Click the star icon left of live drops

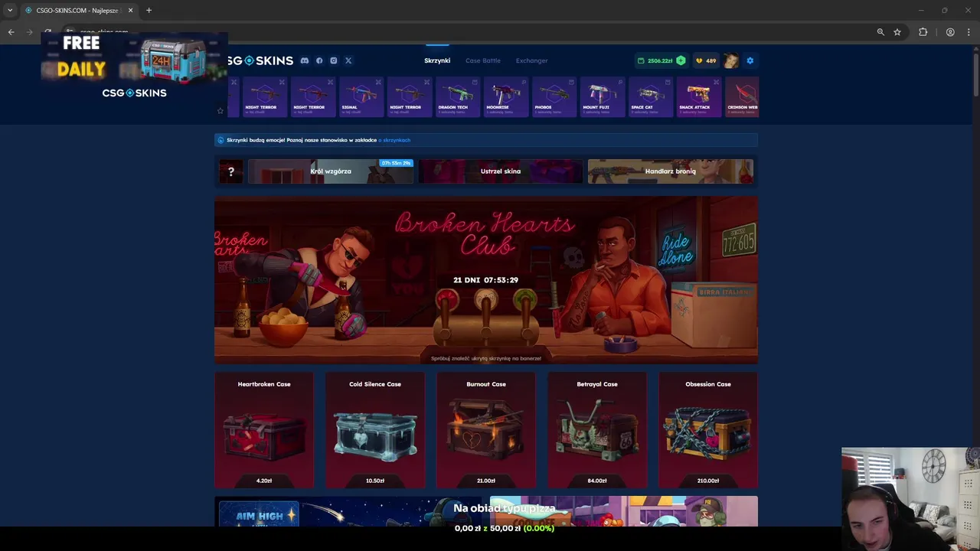coord(220,110)
